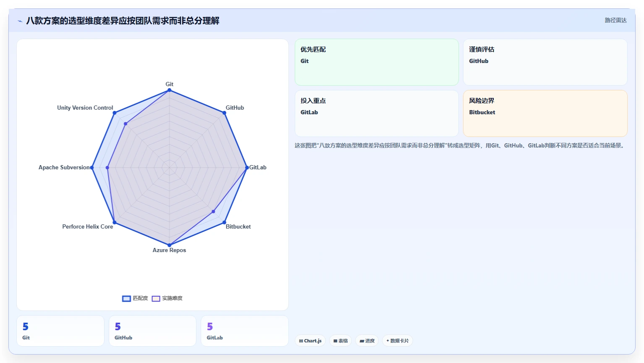The image size is (644, 363).
Task: Click Bitbucket's outer blue data point
Action: [x=224, y=222]
